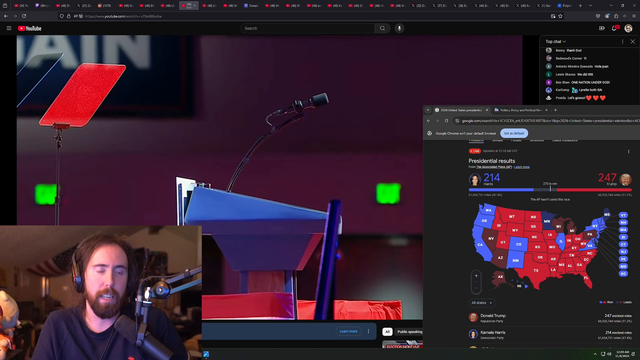This screenshot has width=640, height=360.
Task: Activate voice search microphone icon
Action: coord(399,28)
